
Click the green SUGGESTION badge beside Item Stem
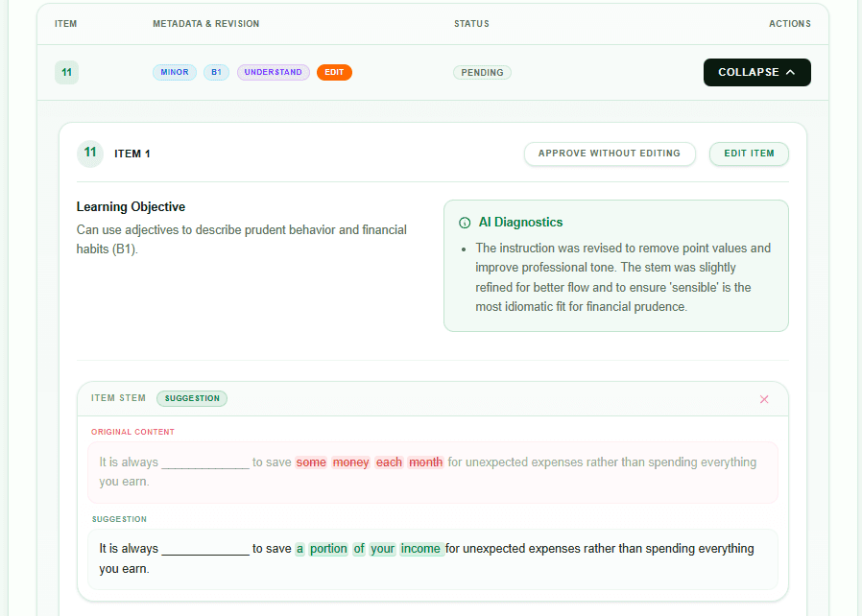(x=192, y=398)
